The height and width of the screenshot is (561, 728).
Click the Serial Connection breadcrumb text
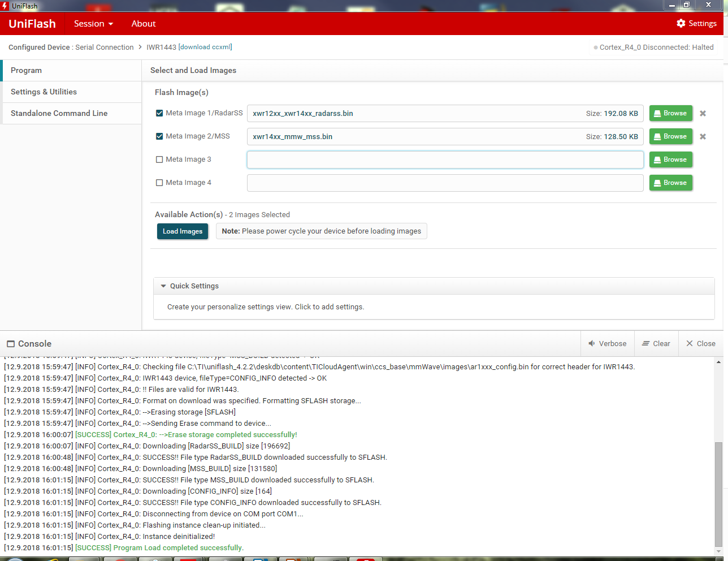coord(105,47)
